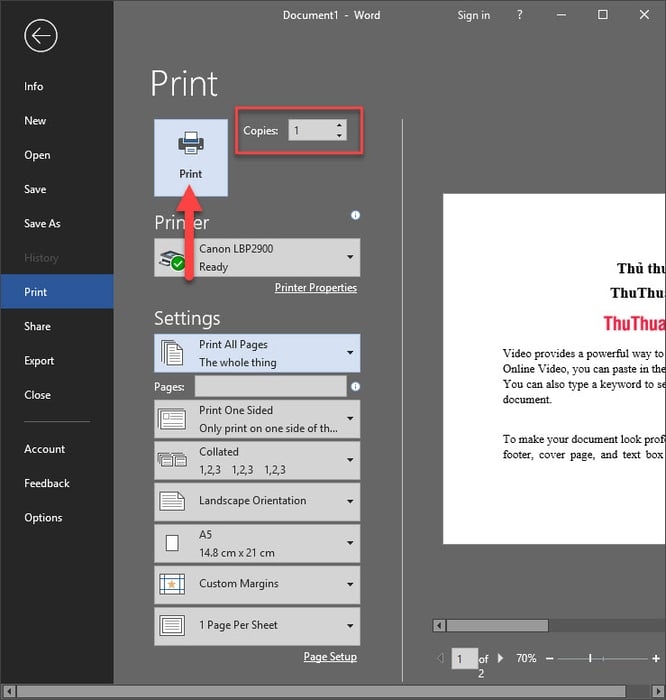Screen dimensions: 666x700
Task: Decrease copies with the down spinner arrow
Action: point(339,135)
